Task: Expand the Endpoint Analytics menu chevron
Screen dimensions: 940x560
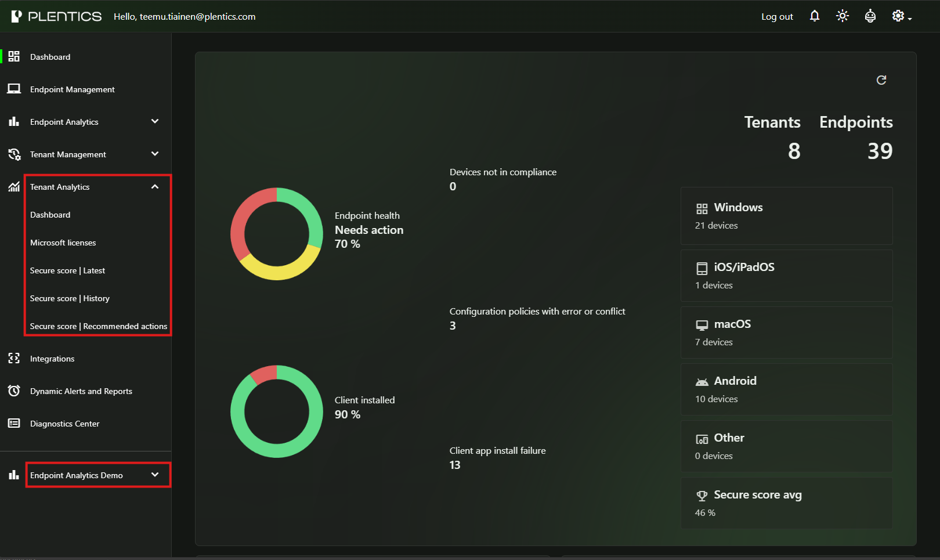Action: coord(155,121)
